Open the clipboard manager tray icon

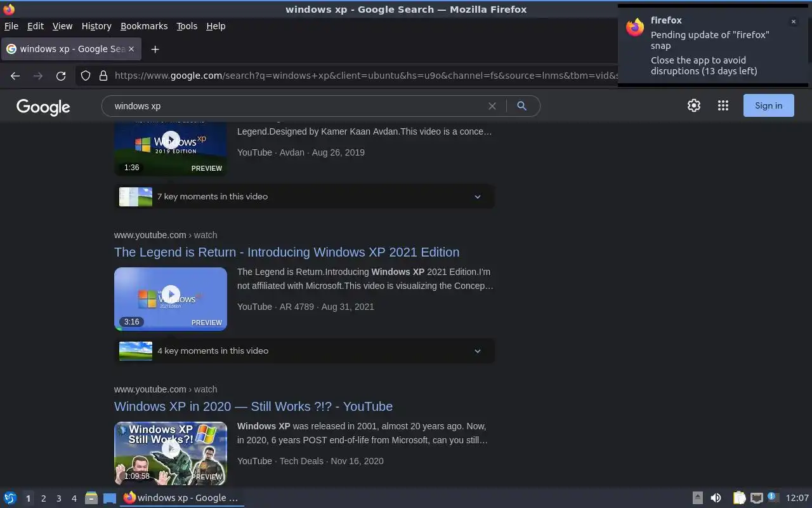[739, 498]
